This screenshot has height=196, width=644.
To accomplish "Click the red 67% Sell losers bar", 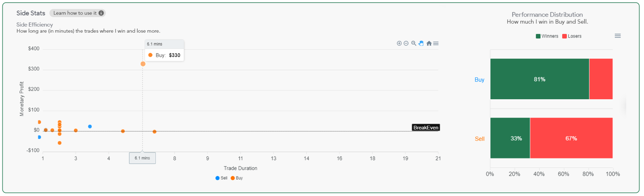I will [571, 138].
